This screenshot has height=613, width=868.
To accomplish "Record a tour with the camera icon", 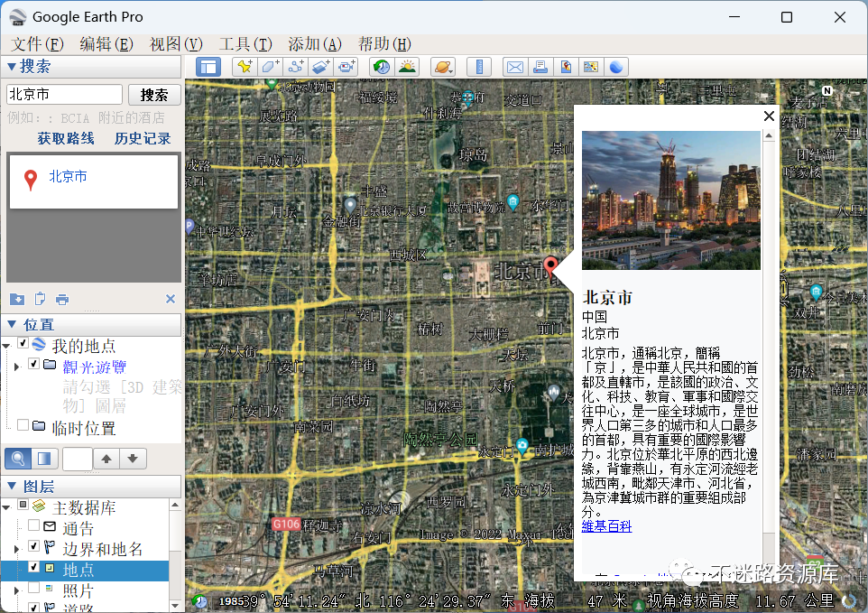I will click(346, 67).
